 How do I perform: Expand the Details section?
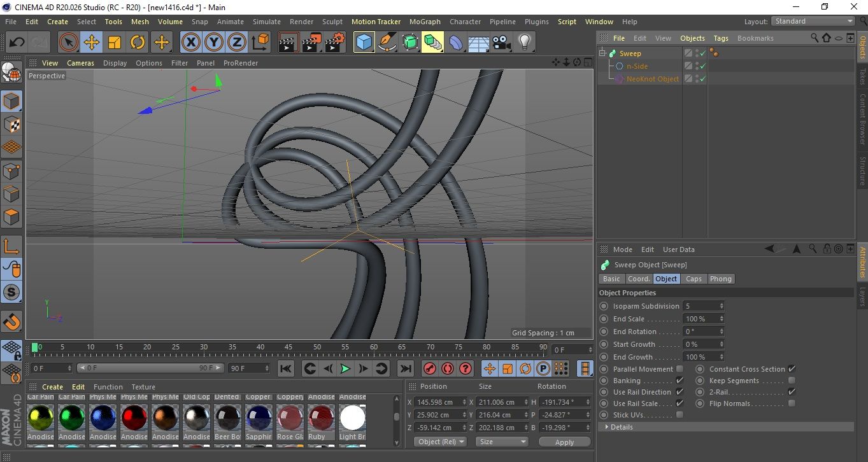click(x=621, y=427)
